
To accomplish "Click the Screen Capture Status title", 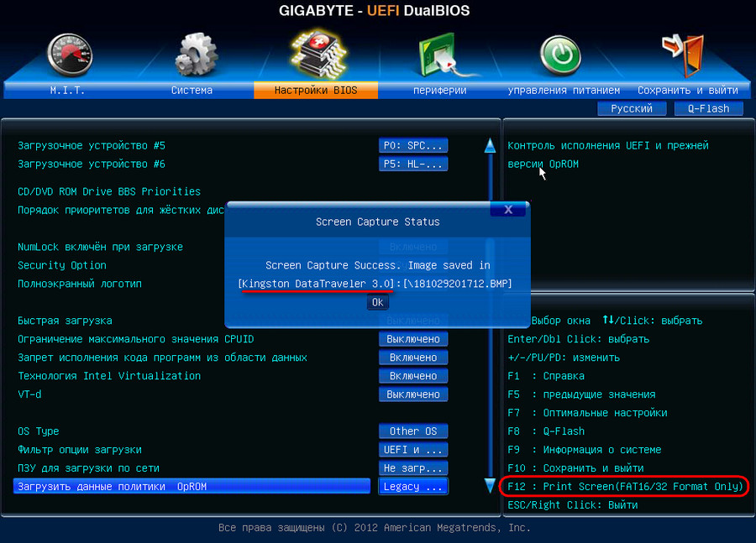I will click(x=377, y=222).
